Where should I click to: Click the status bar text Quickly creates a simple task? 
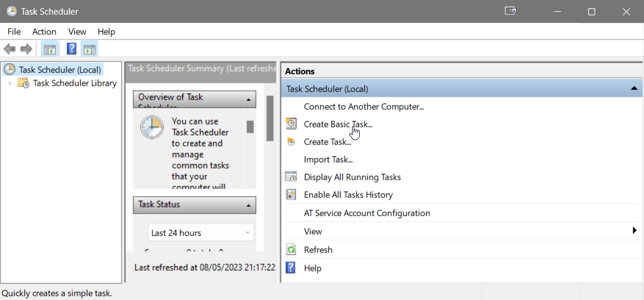56,294
